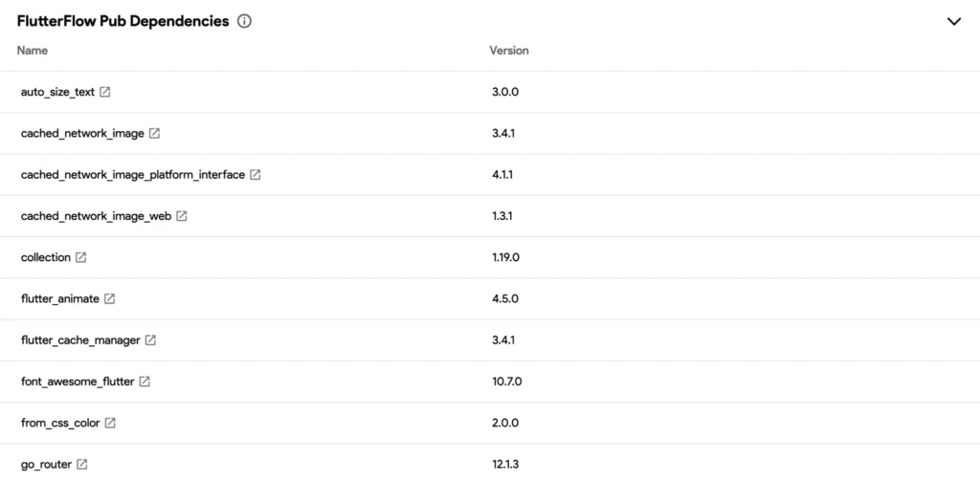
Task: Click the flutter_animate package name
Action: (x=59, y=298)
